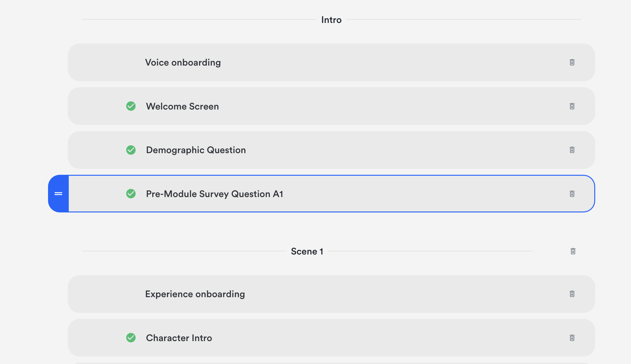The image size is (631, 364).
Task: Click Demographic Question green checkmark
Action: click(131, 150)
